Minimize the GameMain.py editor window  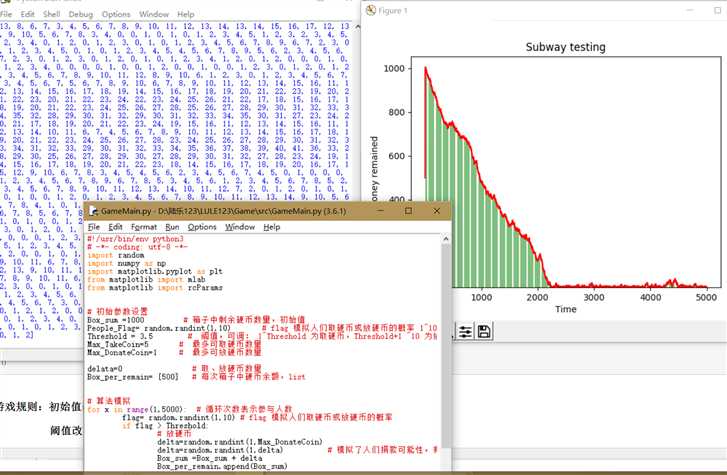click(x=381, y=211)
